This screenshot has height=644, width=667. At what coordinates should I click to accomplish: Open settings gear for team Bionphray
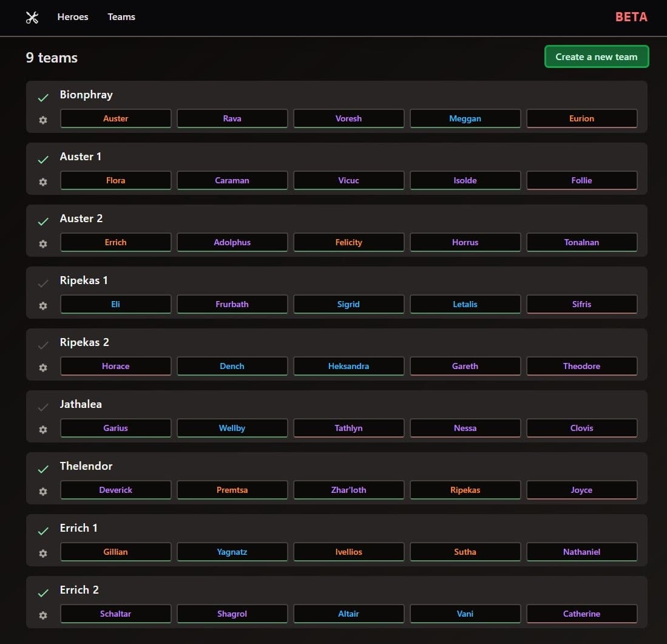click(42, 120)
